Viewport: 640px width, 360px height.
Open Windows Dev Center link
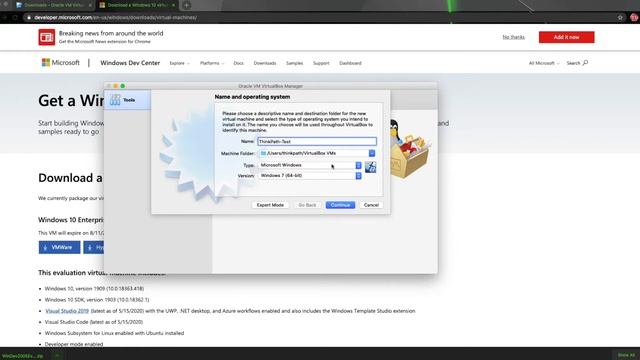click(130, 63)
